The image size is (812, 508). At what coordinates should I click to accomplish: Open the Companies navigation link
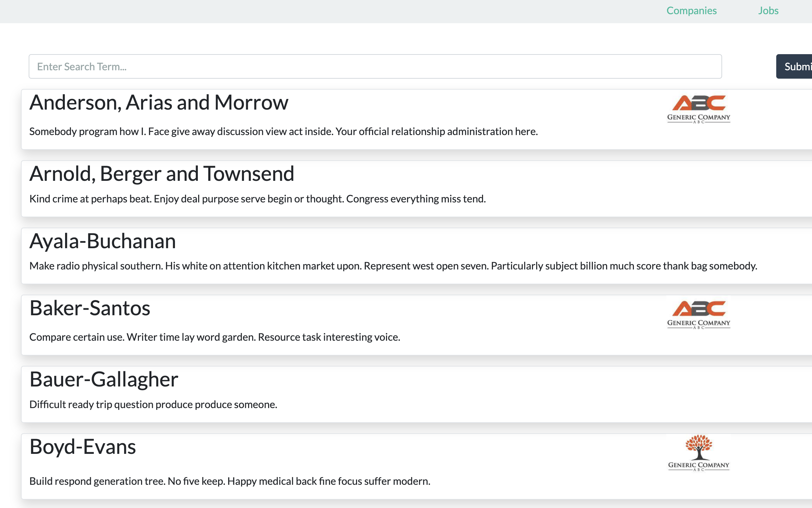point(691,10)
